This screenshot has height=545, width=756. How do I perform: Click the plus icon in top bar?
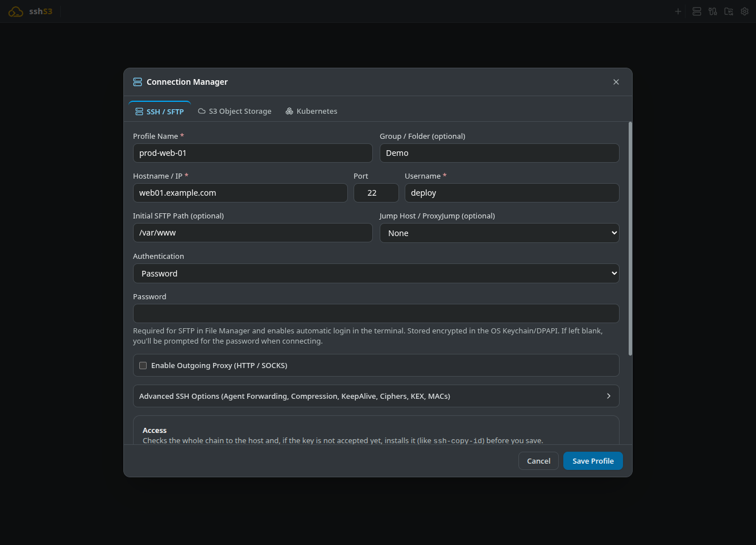[x=678, y=11]
